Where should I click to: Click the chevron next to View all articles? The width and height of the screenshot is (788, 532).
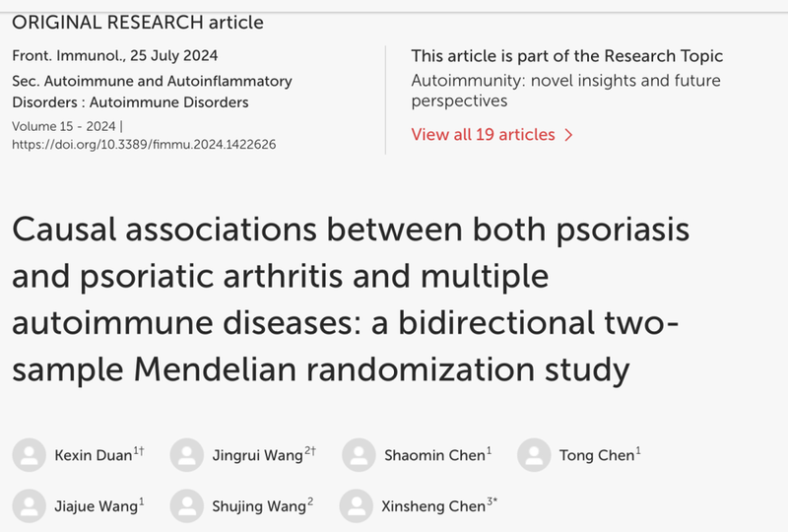(x=568, y=135)
